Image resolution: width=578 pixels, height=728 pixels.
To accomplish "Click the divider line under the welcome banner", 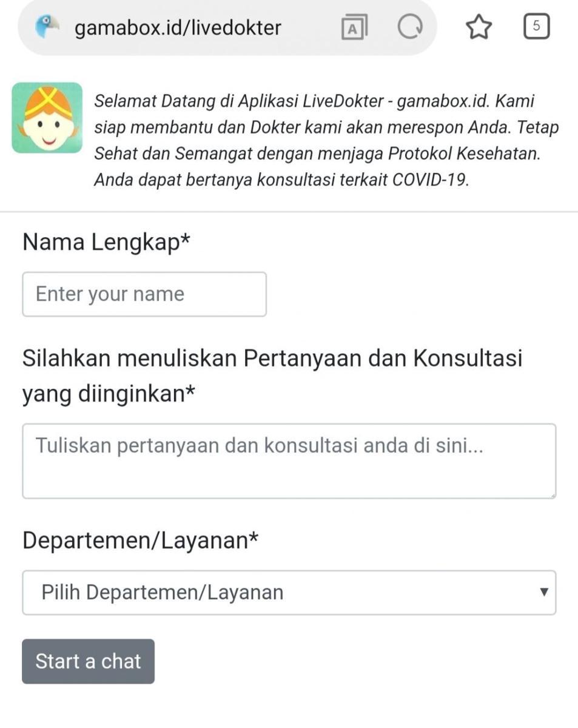I will click(289, 212).
